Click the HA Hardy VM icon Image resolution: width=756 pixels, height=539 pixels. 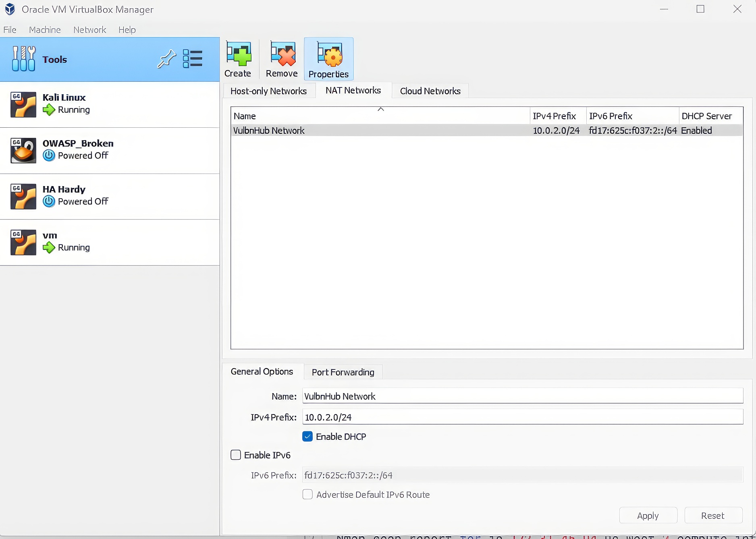[23, 197]
